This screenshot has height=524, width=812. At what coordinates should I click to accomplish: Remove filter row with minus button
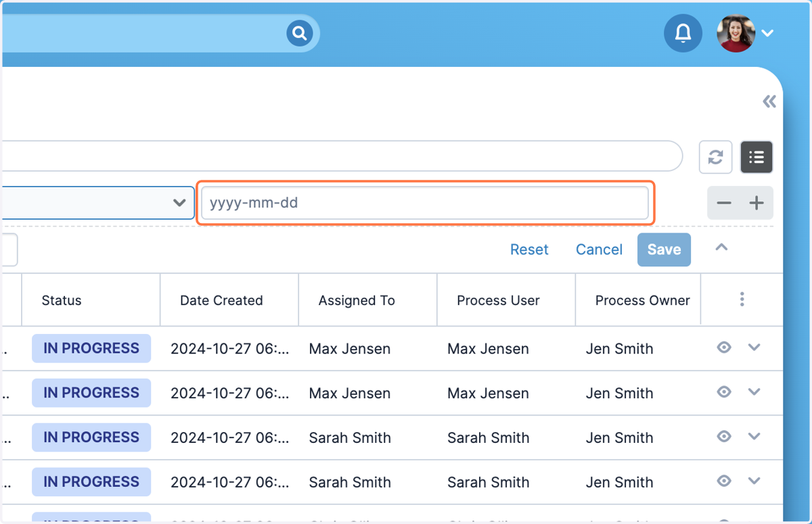click(x=724, y=203)
